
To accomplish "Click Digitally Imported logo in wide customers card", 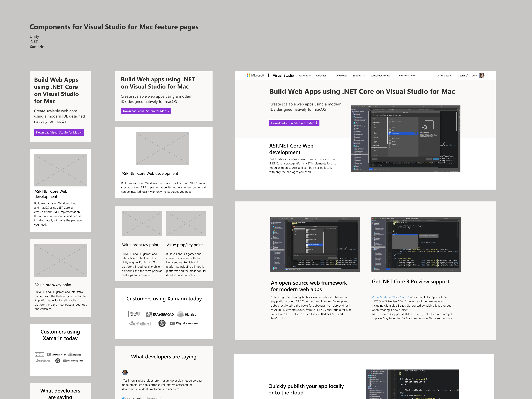I will (x=185, y=324).
